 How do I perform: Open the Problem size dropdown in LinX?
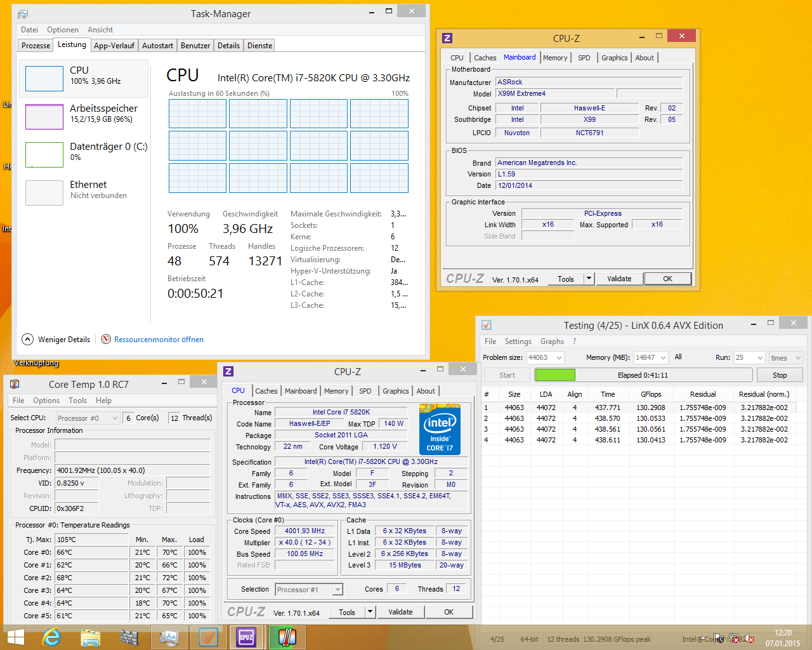tap(560, 358)
